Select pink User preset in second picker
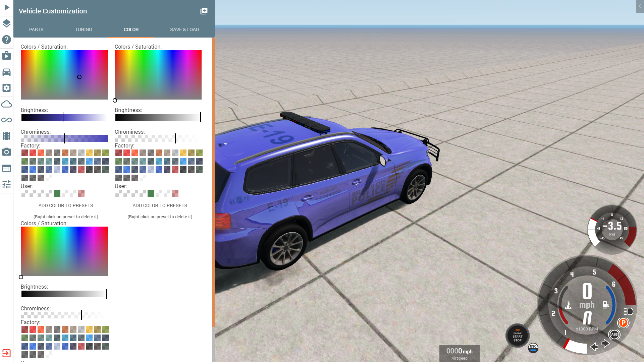The width and height of the screenshot is (644, 362). tap(175, 193)
